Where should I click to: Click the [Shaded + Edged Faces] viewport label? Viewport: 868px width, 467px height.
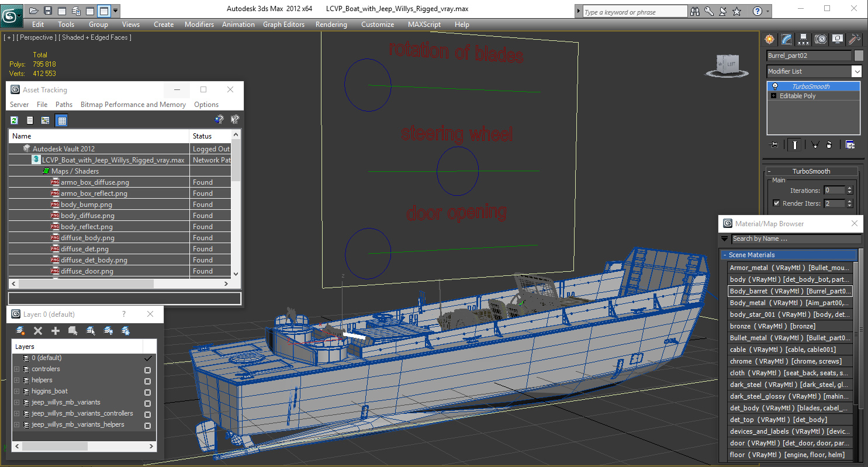pos(96,37)
